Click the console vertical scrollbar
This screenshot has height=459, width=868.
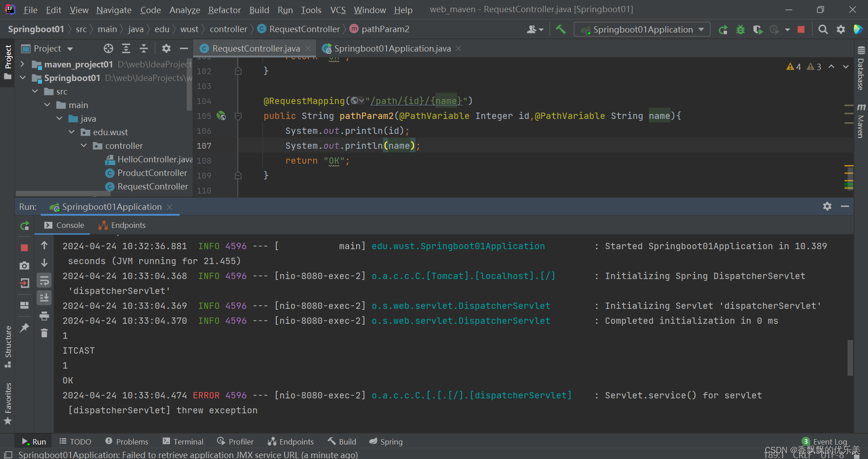[850, 357]
